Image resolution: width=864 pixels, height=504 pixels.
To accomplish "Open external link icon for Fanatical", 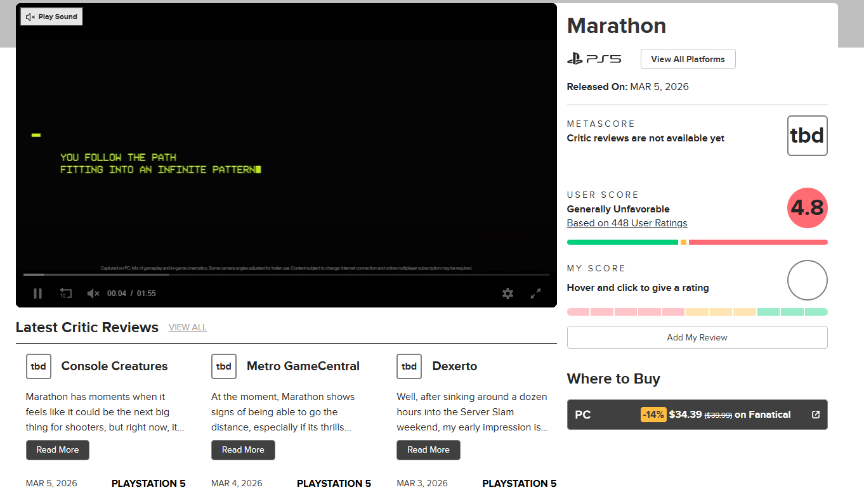I will [816, 415].
